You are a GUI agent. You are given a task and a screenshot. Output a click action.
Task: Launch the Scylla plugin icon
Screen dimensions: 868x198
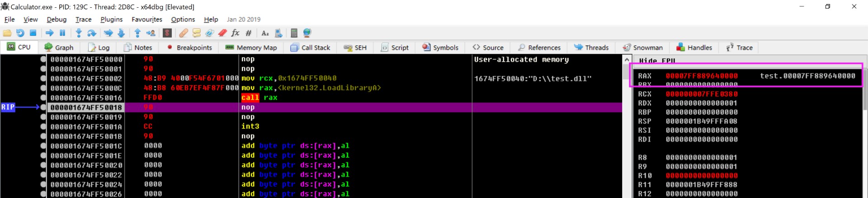[167, 33]
